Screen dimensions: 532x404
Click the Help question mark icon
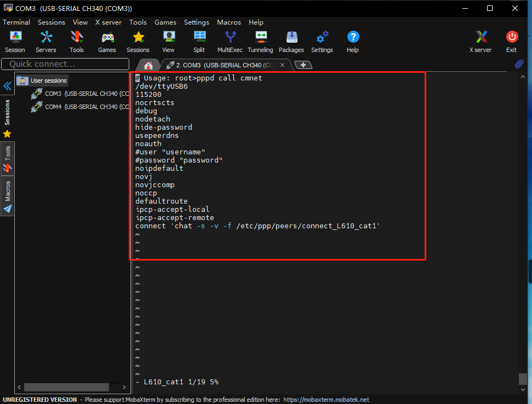tap(353, 42)
